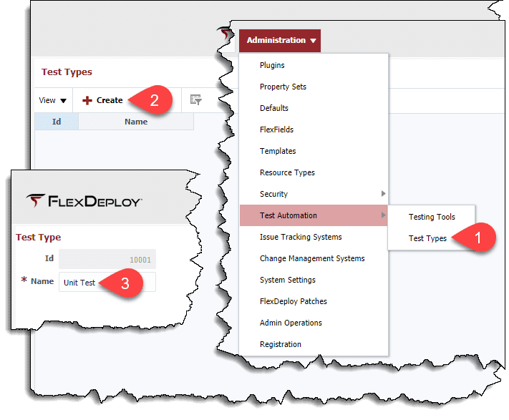Sort by the Name column header
Image resolution: width=509 pixels, height=420 pixels.
[136, 122]
